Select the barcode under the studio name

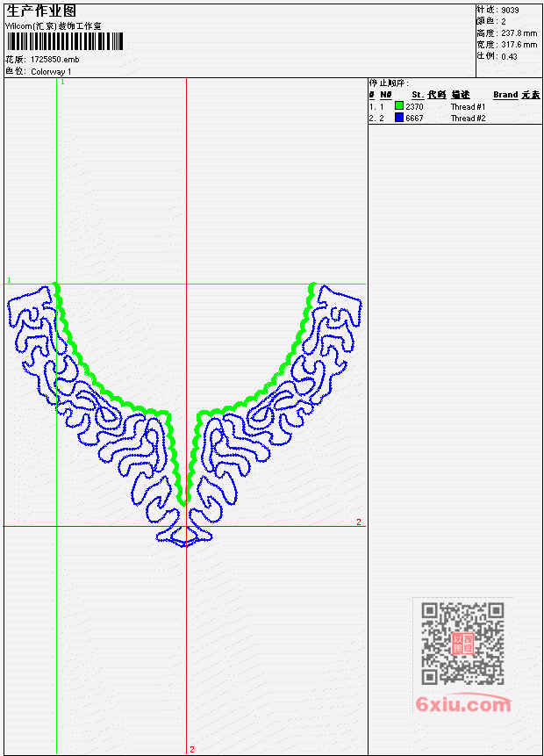coord(65,41)
